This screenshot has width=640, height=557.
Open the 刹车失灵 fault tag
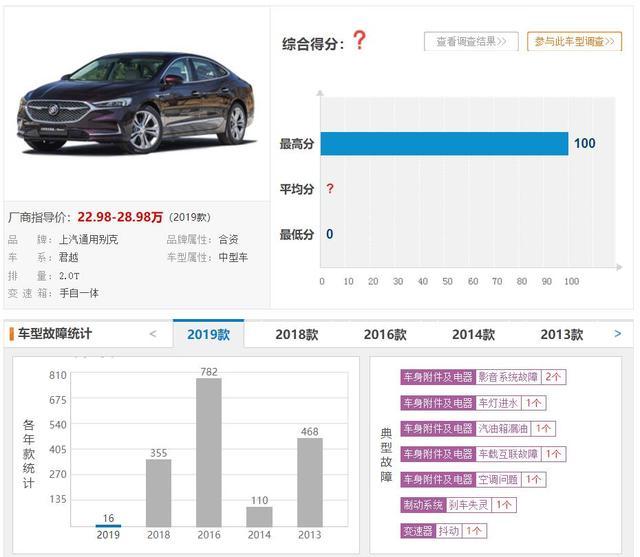(x=468, y=505)
